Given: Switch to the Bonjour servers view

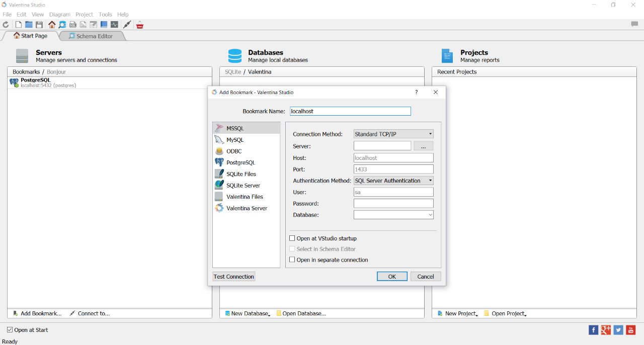Looking at the screenshot, I should (56, 72).
